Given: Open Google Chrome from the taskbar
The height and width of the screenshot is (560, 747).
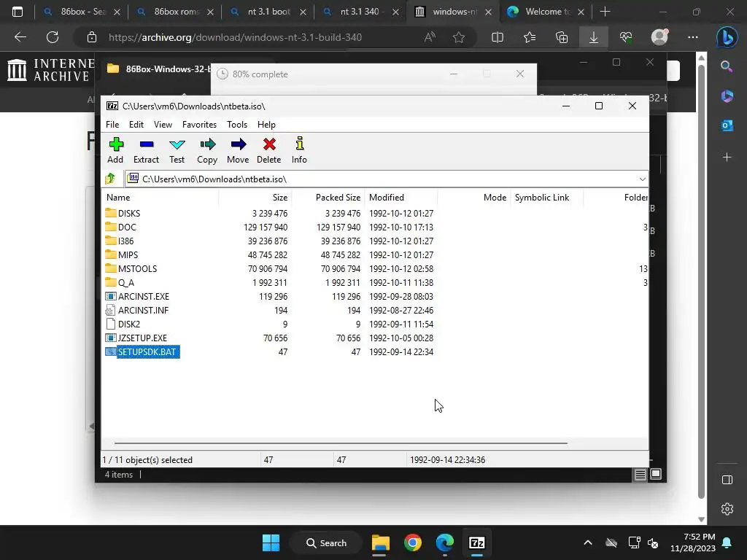Looking at the screenshot, I should coord(413,542).
